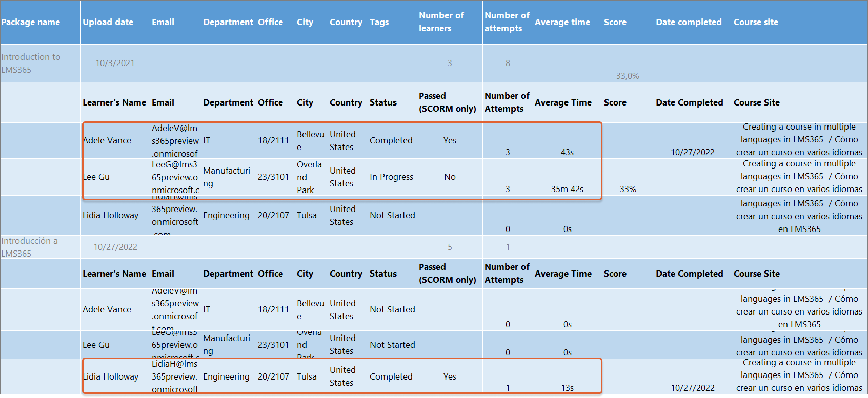The image size is (868, 398).
Task: Click the 13s average time cell
Action: coord(567,388)
